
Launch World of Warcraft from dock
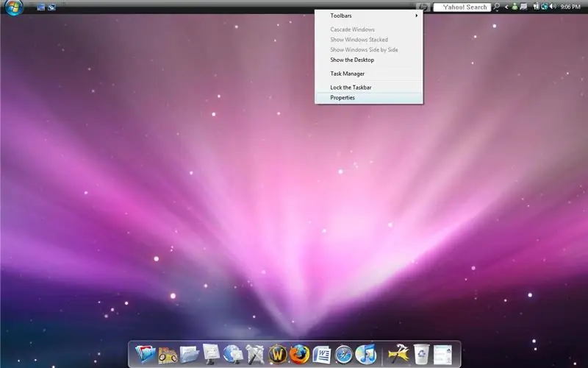(278, 355)
